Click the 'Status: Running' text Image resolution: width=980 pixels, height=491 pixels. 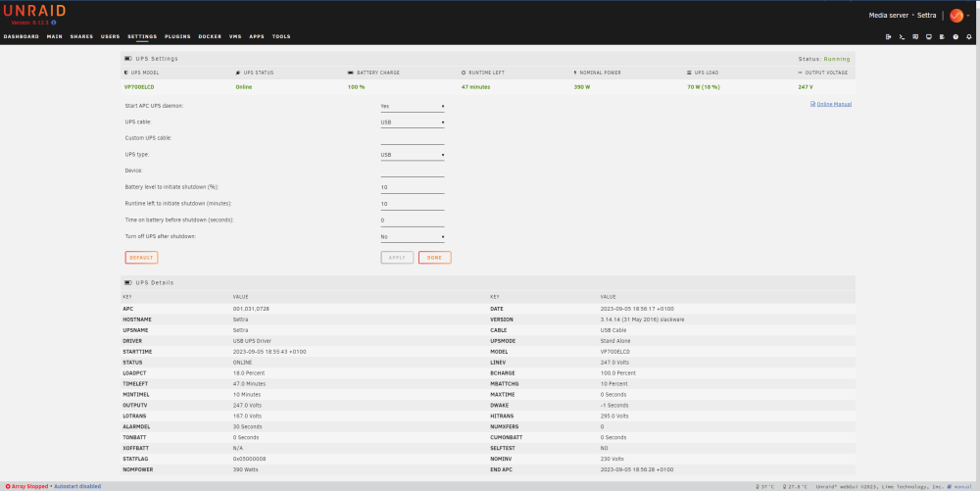click(x=824, y=59)
